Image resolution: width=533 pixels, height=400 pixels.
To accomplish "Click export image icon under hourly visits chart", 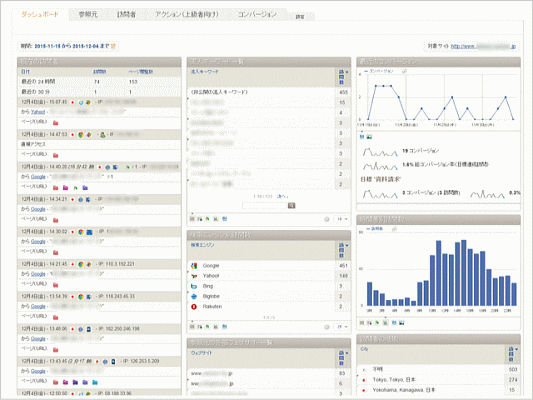I will (402, 323).
